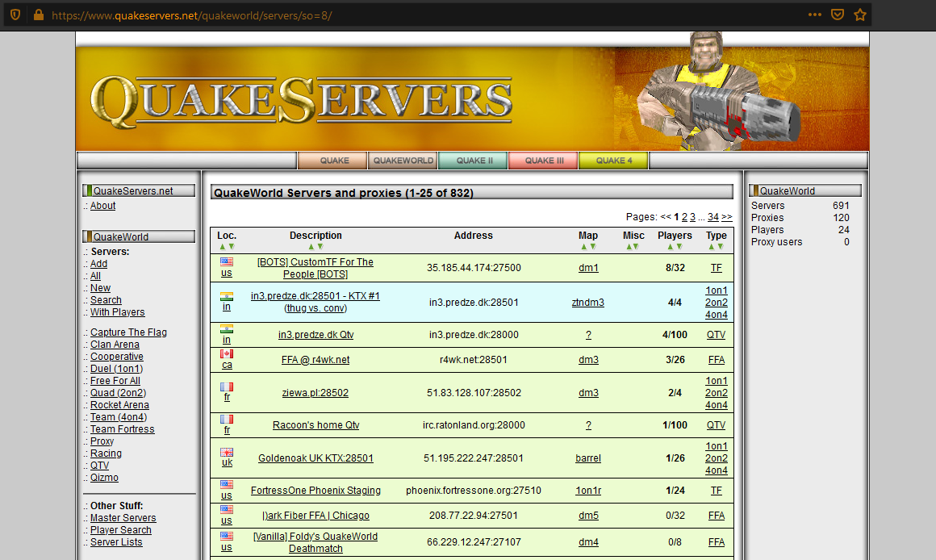Open the QUAKE 4 tab
Viewport: 936px width, 560px height.
pyautogui.click(x=614, y=161)
